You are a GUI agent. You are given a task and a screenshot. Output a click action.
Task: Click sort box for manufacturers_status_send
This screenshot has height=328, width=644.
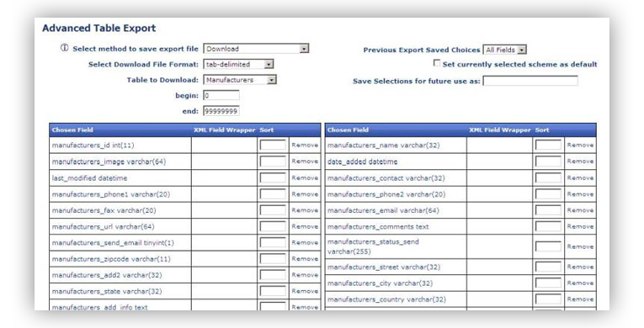tap(548, 246)
